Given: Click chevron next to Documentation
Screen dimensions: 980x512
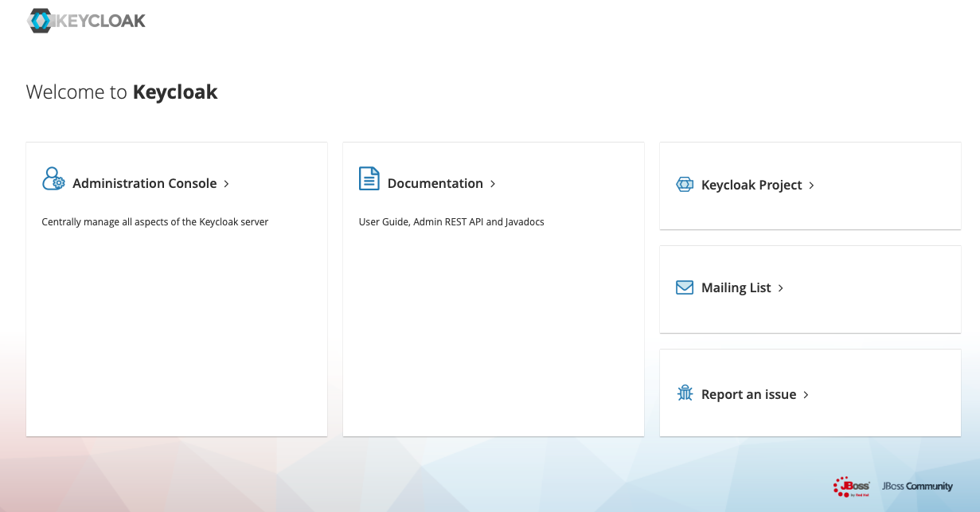Looking at the screenshot, I should pos(493,184).
